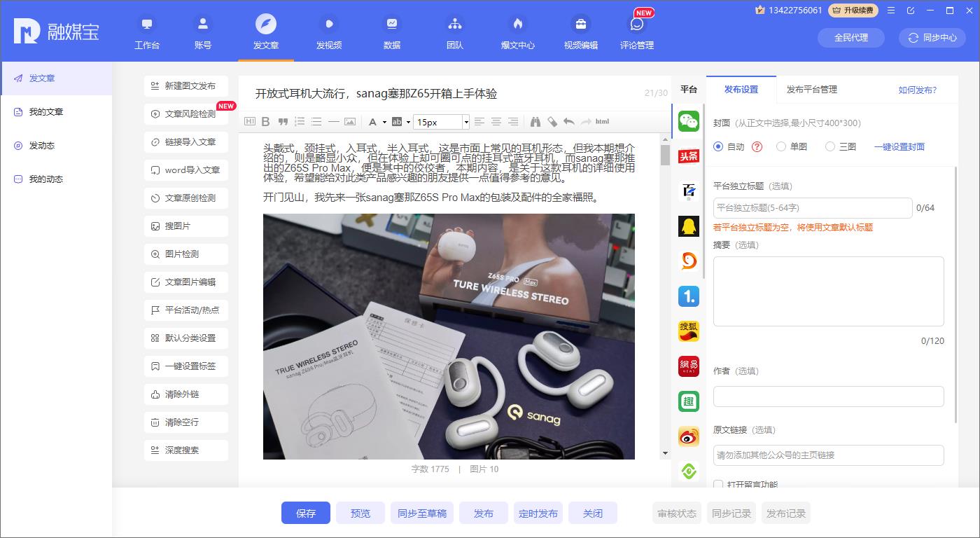Select the 单图 cover radio option
This screenshot has height=538, width=980.
781,147
